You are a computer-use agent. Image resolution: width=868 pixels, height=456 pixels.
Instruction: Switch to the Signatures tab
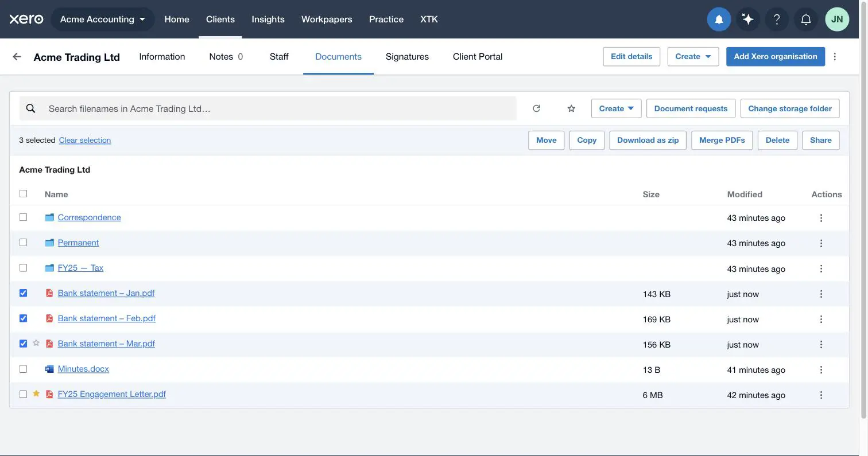click(x=407, y=56)
